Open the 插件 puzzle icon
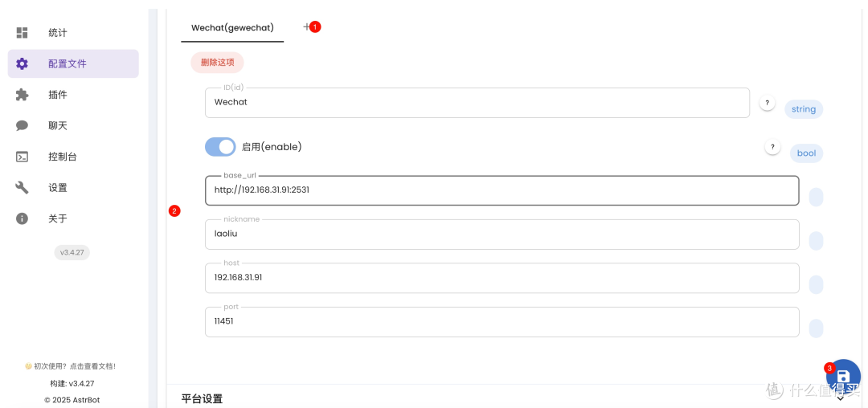The height and width of the screenshot is (408, 868). [23, 95]
